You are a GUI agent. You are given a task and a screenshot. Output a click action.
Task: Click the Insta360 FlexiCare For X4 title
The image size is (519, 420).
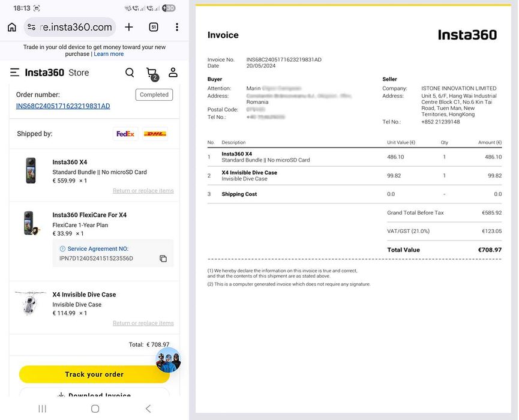click(89, 215)
